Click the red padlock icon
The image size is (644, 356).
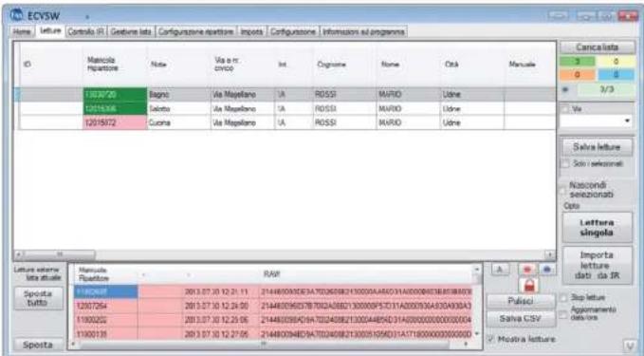[529, 285]
